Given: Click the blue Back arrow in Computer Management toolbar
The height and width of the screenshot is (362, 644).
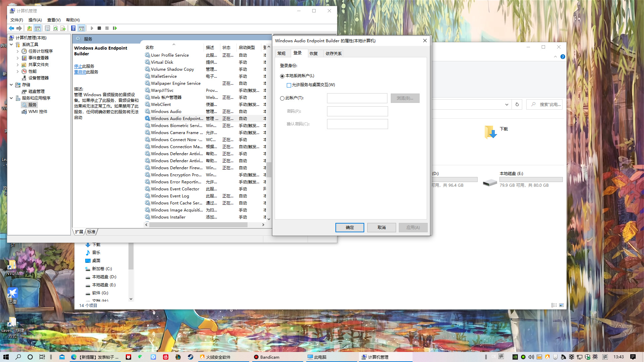Looking at the screenshot, I should pyautogui.click(x=11, y=28).
